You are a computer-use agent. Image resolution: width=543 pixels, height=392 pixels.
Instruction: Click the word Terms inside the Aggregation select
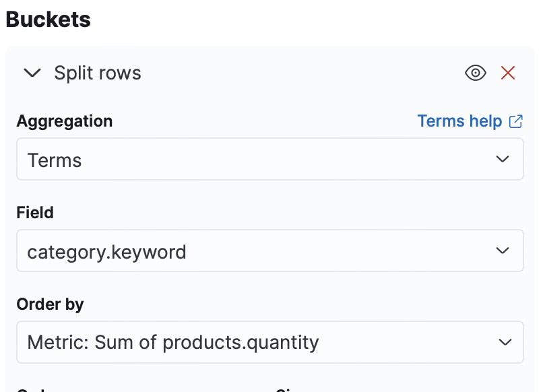pyautogui.click(x=55, y=160)
